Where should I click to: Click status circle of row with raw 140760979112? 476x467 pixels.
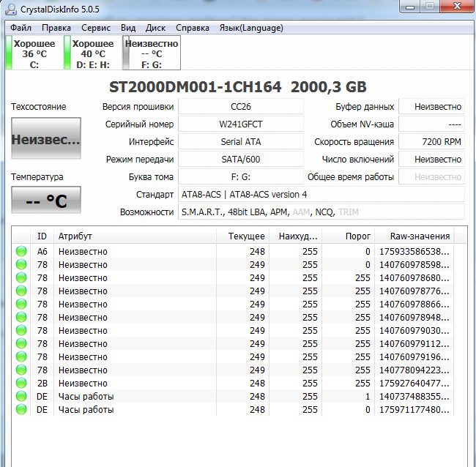(x=21, y=343)
